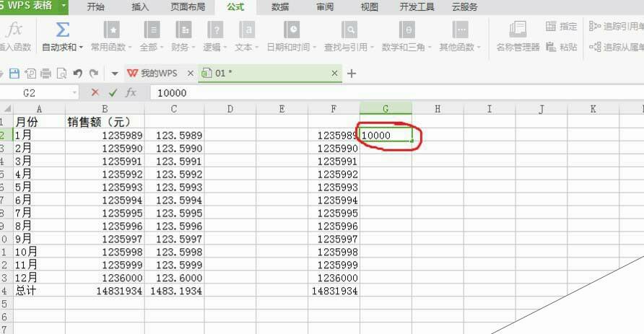Save the workbook with floppy icon
The image size is (644, 334).
pos(14,74)
